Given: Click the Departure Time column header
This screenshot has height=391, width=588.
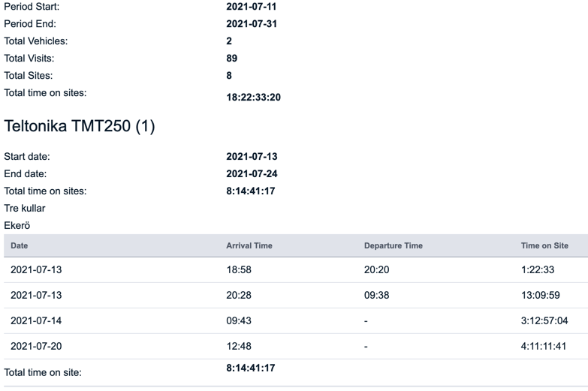Looking at the screenshot, I should [x=394, y=245].
